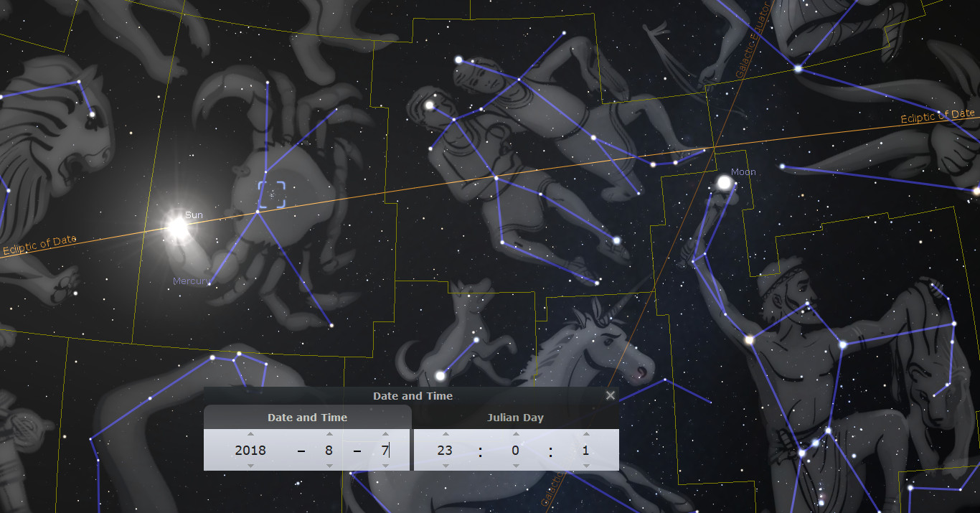Increase the hour value 23
The image size is (980, 513).
pyautogui.click(x=446, y=434)
